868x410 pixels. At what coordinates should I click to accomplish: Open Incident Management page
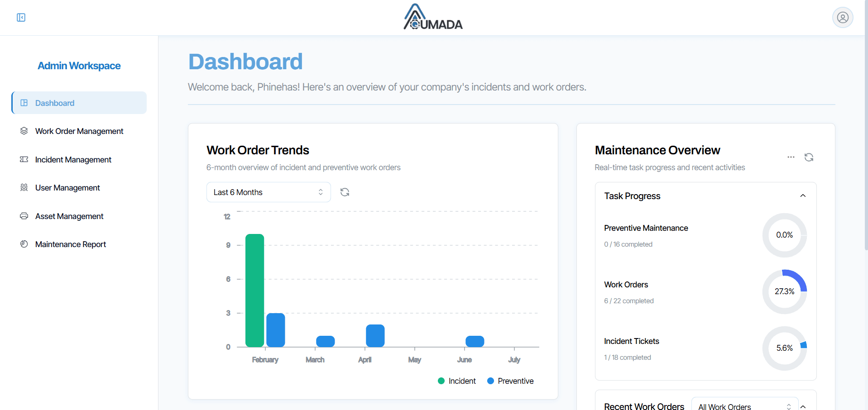click(79, 159)
